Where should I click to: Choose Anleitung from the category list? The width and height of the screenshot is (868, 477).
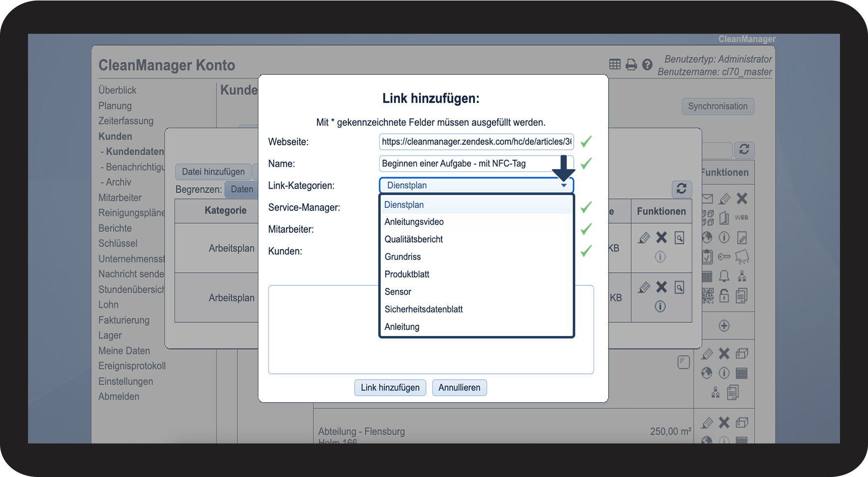coord(476,327)
